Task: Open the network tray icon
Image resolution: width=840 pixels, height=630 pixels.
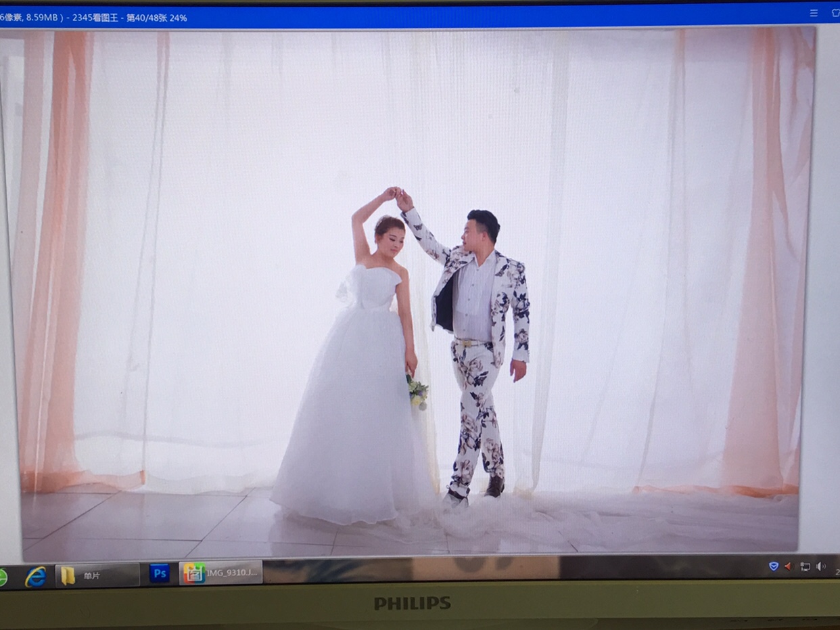Action: click(805, 567)
